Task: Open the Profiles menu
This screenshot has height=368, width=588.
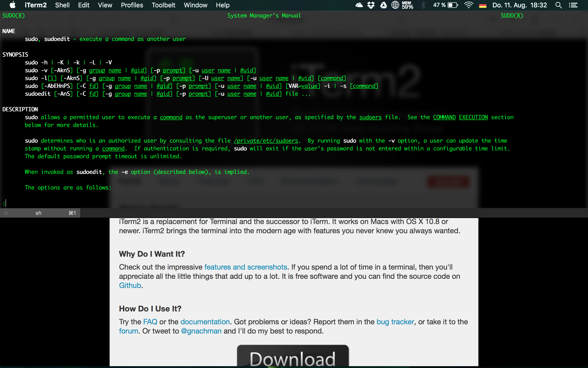Action: click(132, 5)
